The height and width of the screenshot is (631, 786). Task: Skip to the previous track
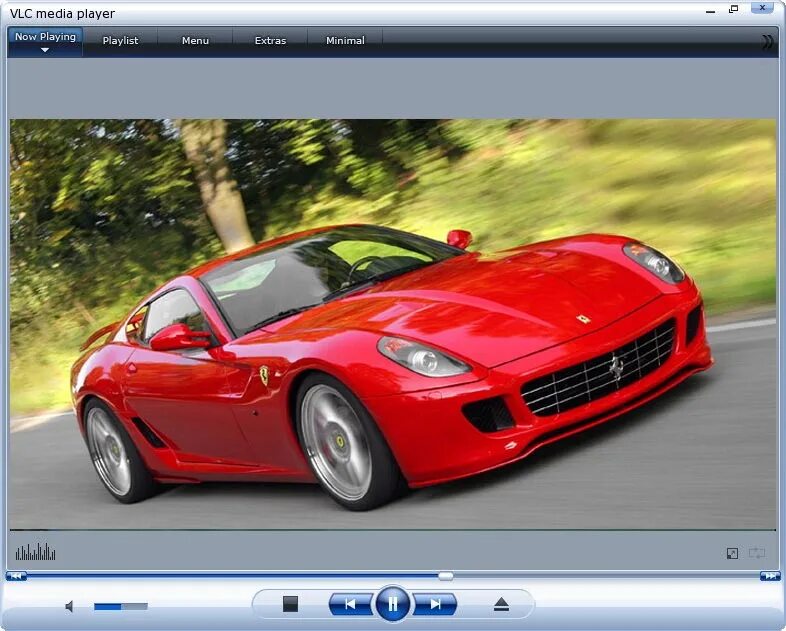tap(350, 604)
